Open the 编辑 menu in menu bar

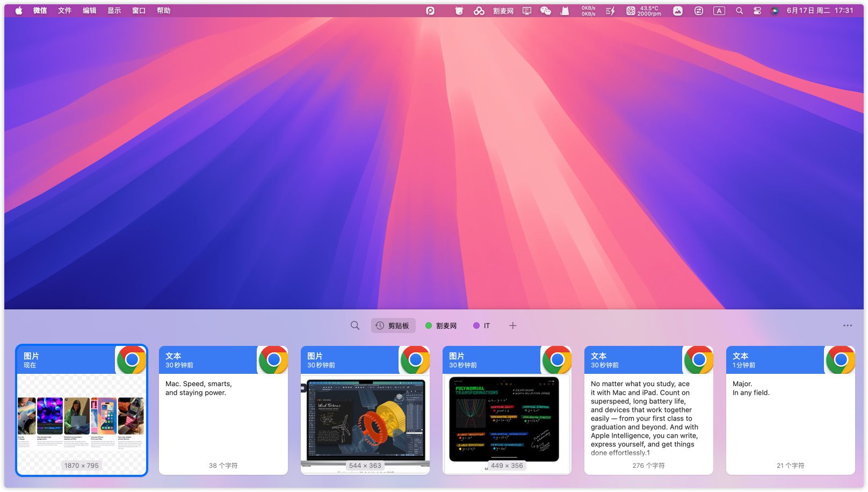(89, 11)
